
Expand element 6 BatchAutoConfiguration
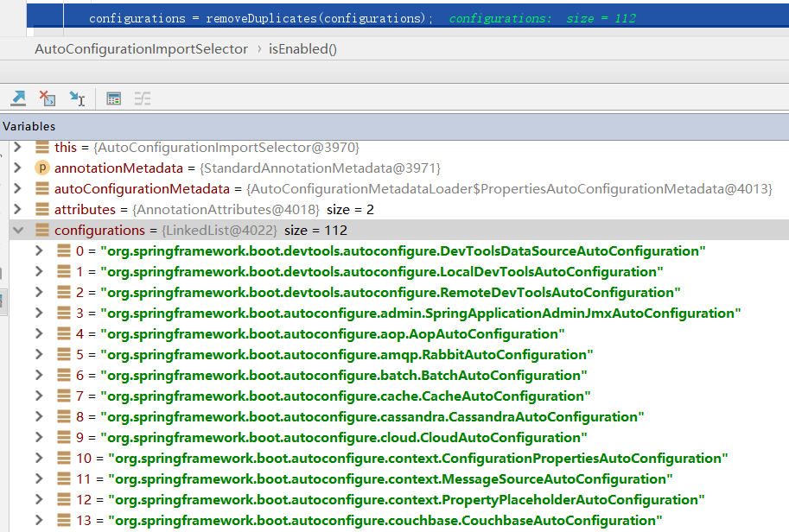(39, 375)
